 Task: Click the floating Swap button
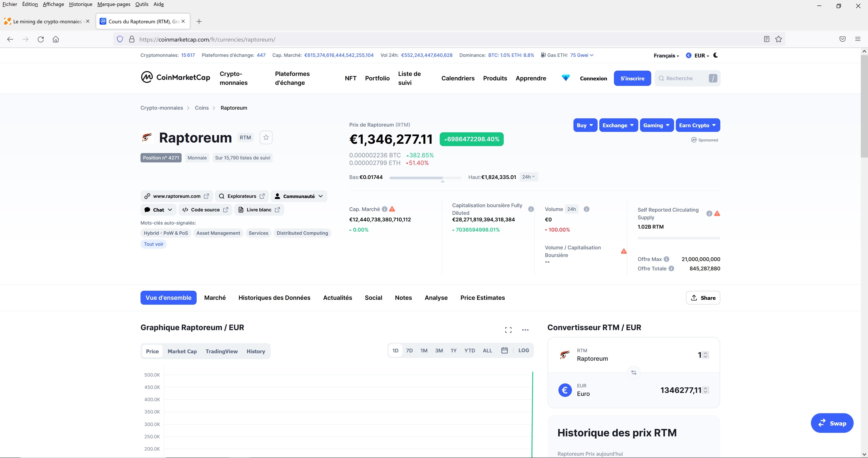[x=832, y=423]
